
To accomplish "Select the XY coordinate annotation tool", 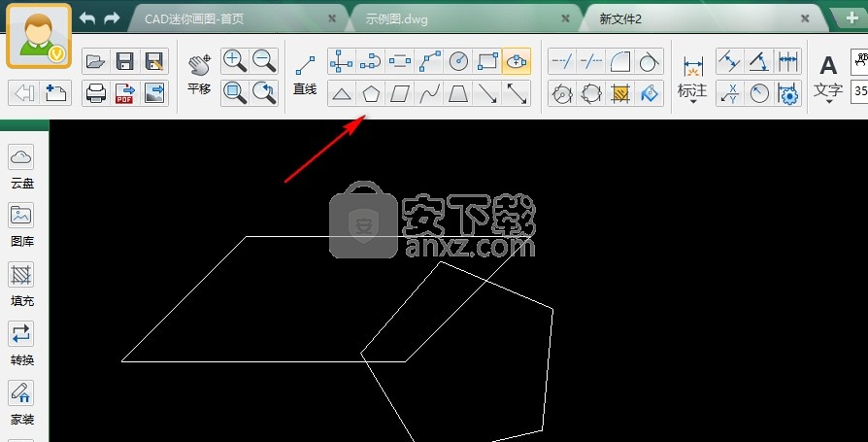I will tap(730, 93).
